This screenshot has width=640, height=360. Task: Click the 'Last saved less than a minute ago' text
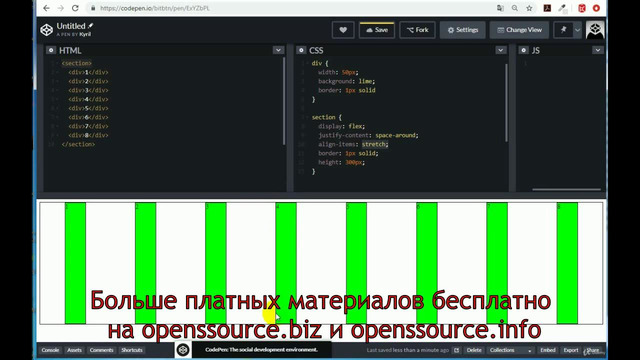(407, 350)
